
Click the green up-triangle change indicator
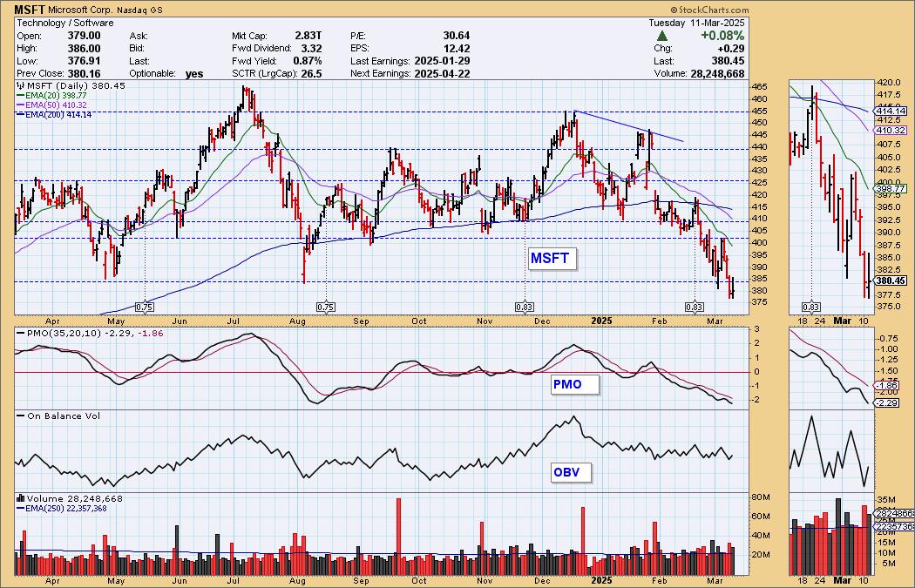click(x=661, y=36)
